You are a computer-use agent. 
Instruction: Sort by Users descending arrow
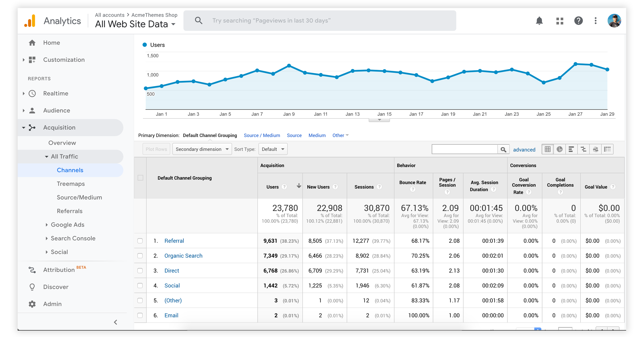(299, 186)
